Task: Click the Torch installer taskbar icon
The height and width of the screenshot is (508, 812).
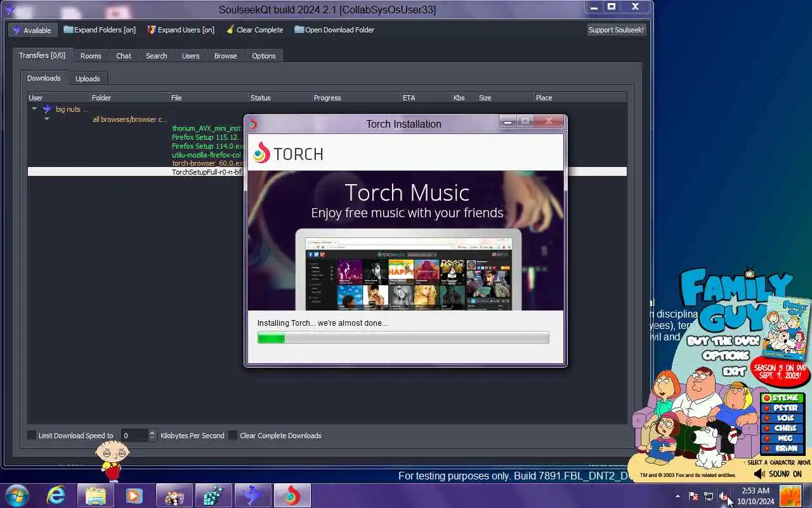Action: (292, 495)
